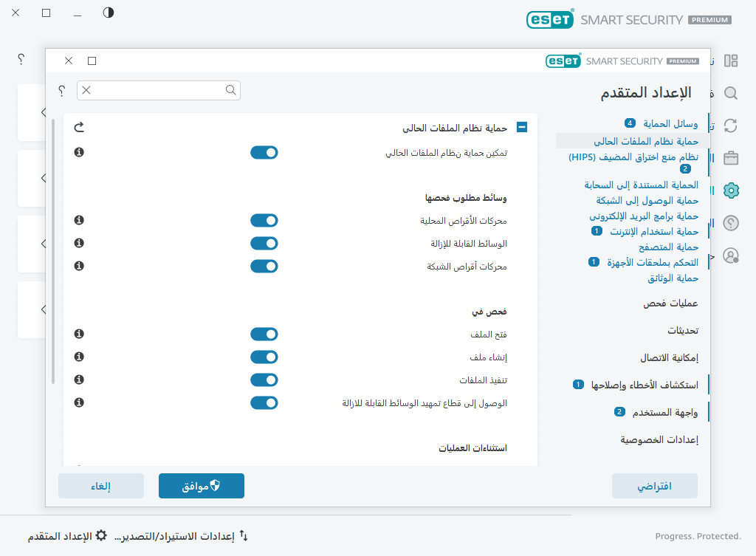This screenshot has width=756, height=556.
Task: Click the Update refresh icon in right sidebar
Action: pos(731,125)
